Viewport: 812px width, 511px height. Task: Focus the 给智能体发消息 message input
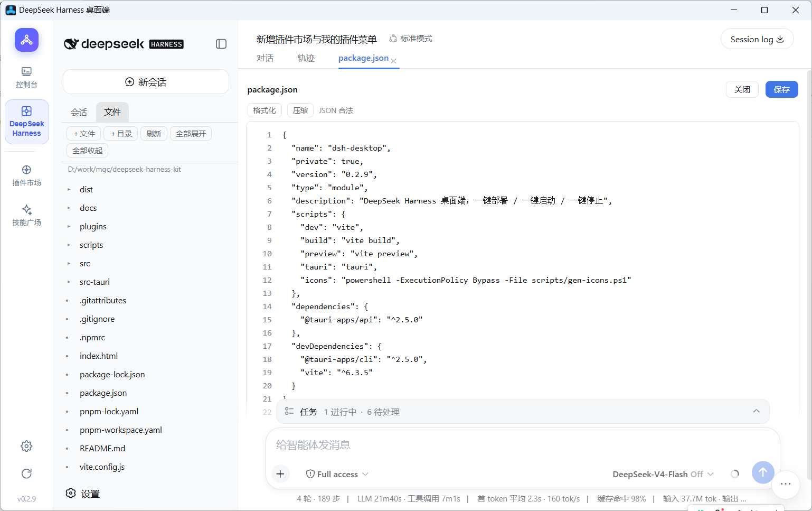point(523,445)
